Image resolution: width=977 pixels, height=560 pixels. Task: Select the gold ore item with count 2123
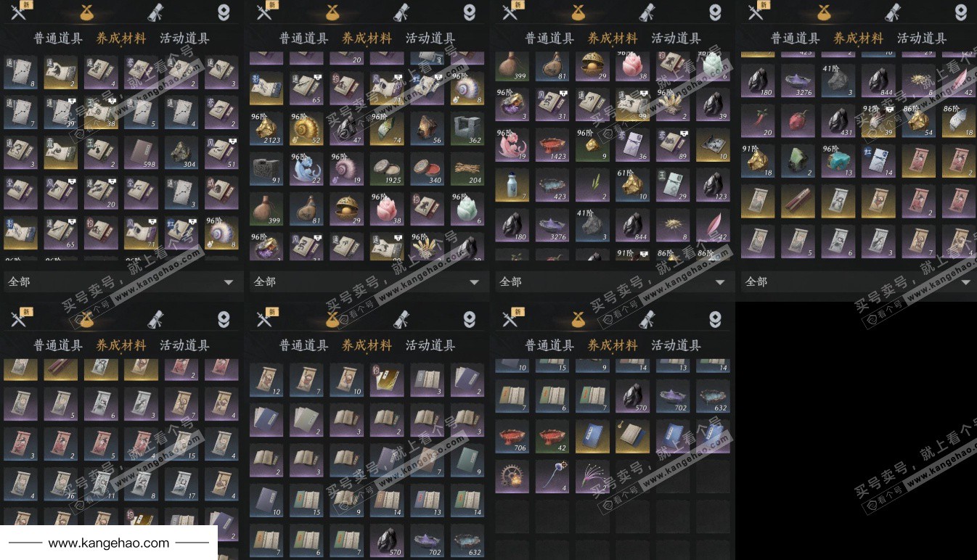pos(268,128)
